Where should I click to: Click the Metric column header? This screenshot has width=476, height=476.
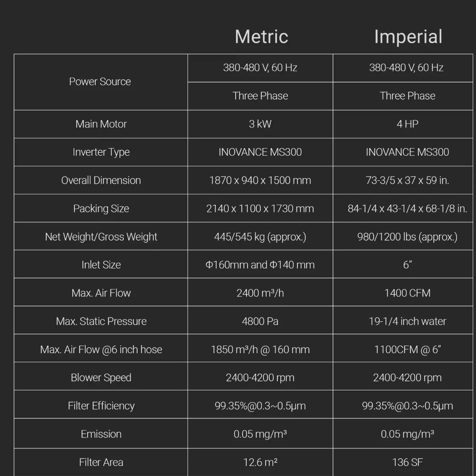point(261,37)
